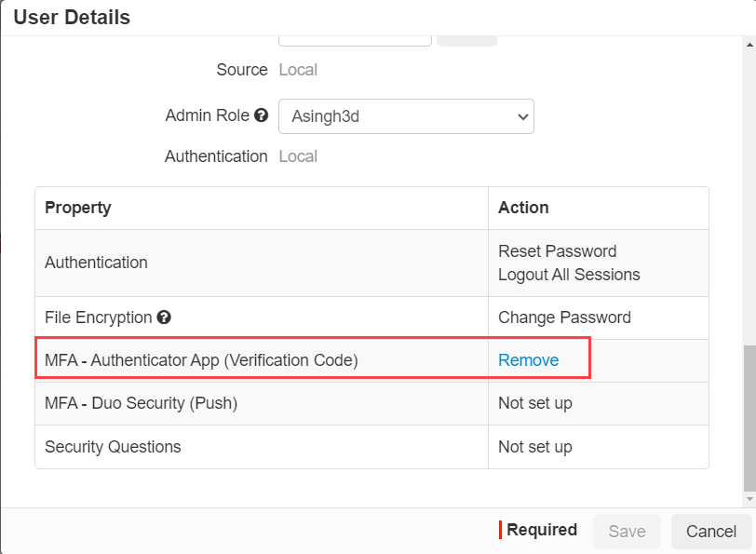The width and height of the screenshot is (756, 554).
Task: Remove the Authenticator App MFA method
Action: point(529,360)
